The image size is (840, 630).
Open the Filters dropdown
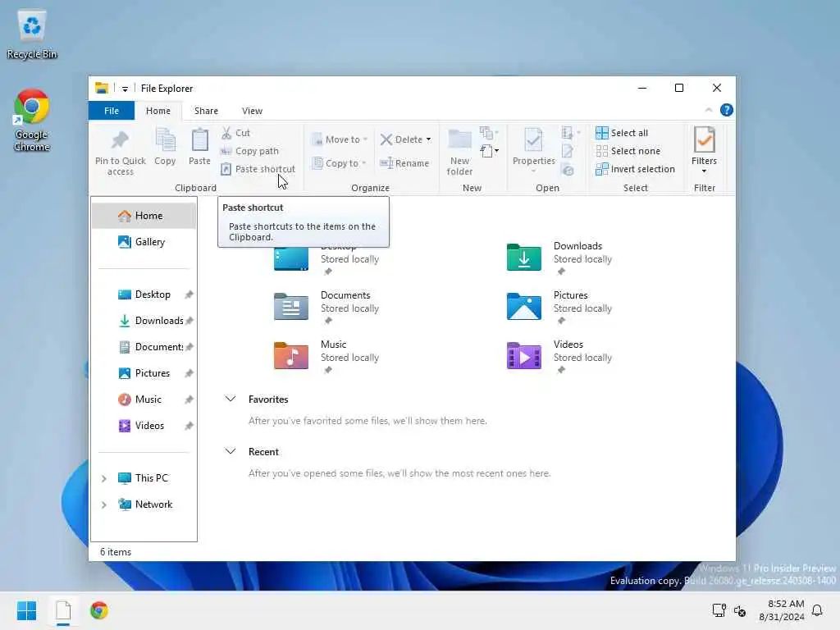click(x=704, y=151)
